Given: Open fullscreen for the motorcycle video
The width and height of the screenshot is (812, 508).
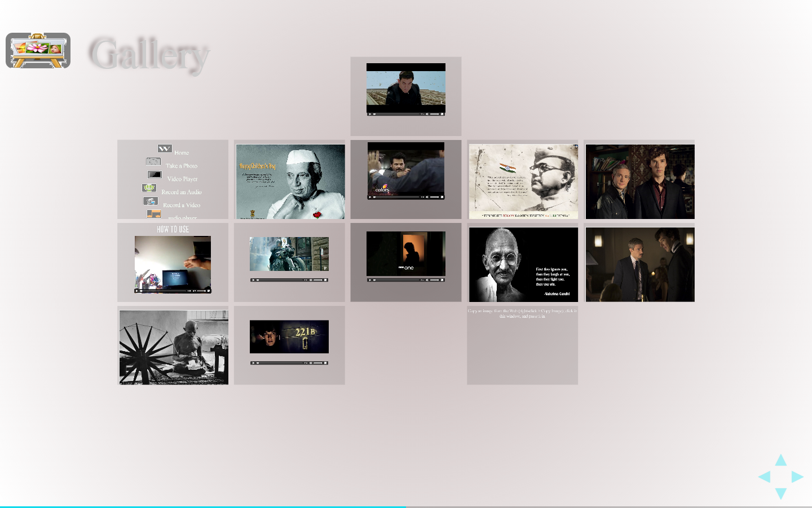Looking at the screenshot, I should click(325, 280).
